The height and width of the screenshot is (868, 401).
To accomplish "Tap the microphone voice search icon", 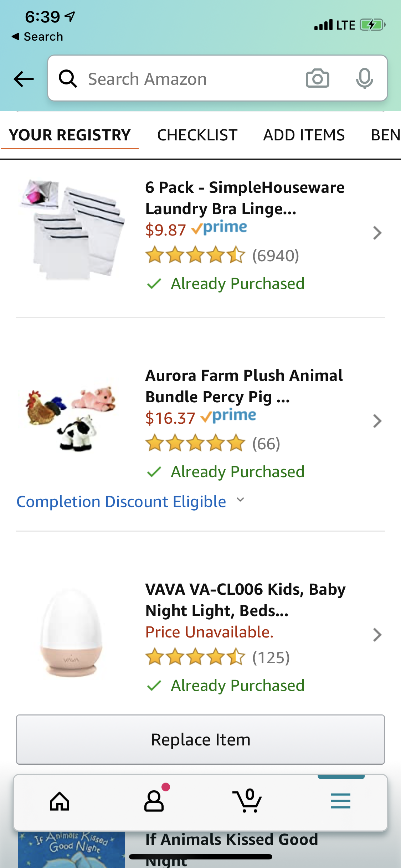I will pyautogui.click(x=364, y=78).
